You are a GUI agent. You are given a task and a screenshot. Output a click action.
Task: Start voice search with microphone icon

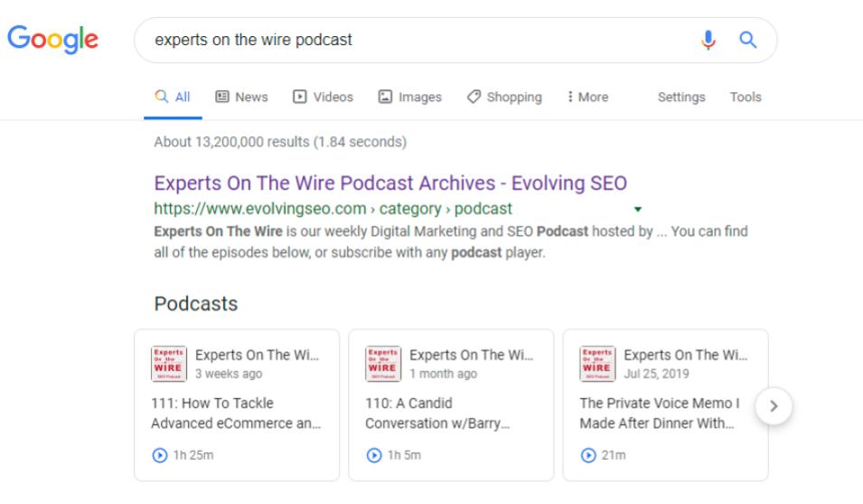pyautogui.click(x=708, y=40)
